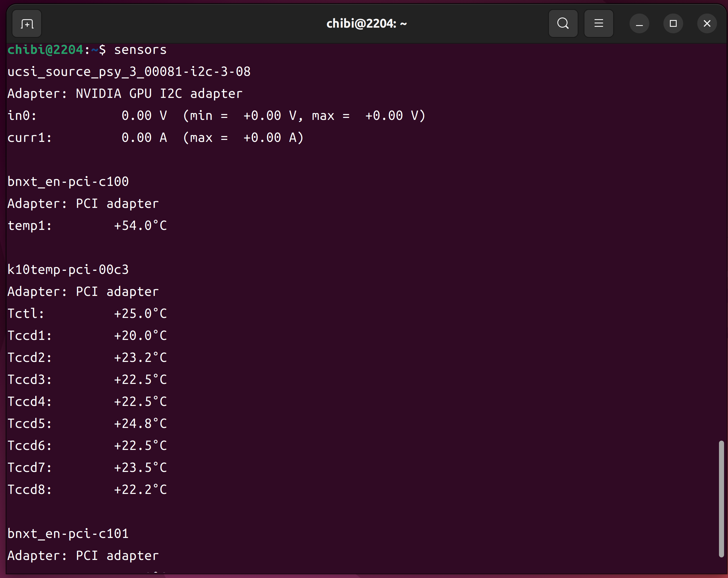Maximize the terminal window
The width and height of the screenshot is (728, 578).
[x=673, y=24]
